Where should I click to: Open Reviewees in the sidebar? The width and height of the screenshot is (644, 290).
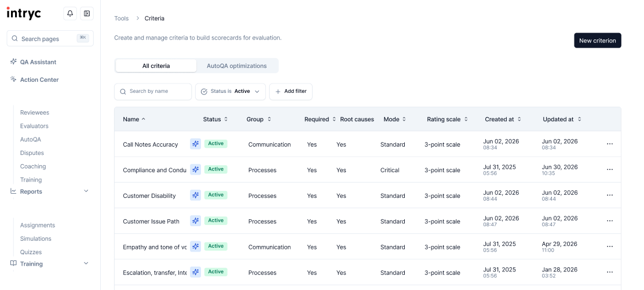(x=35, y=113)
